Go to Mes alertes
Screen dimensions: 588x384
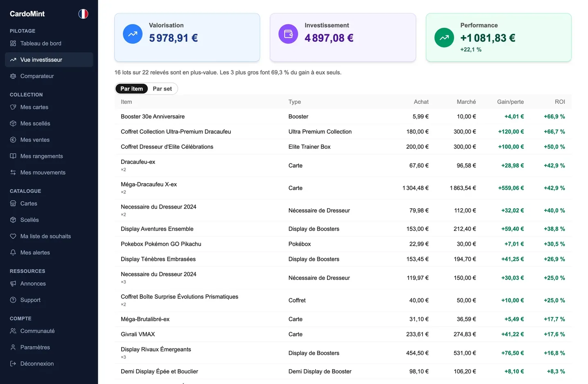(49, 253)
